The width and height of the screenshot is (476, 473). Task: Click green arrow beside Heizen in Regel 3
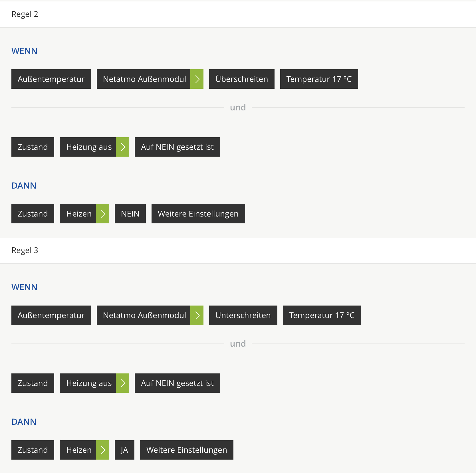coord(102,450)
